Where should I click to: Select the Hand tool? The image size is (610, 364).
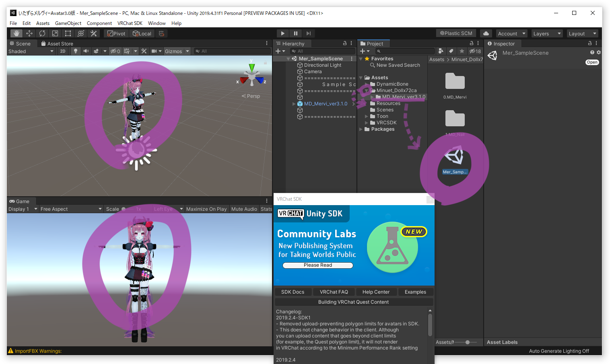(x=16, y=33)
